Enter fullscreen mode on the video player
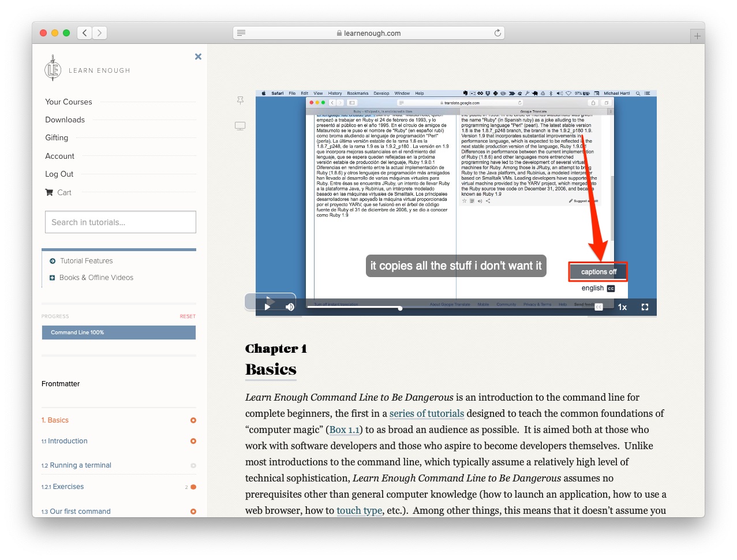Screen dimensions: 737x560 [645, 307]
